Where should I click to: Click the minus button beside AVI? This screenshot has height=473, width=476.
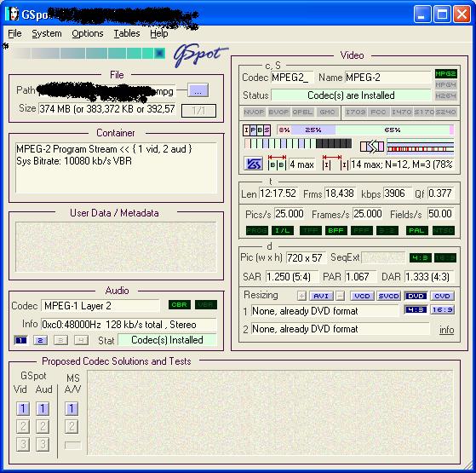click(341, 296)
